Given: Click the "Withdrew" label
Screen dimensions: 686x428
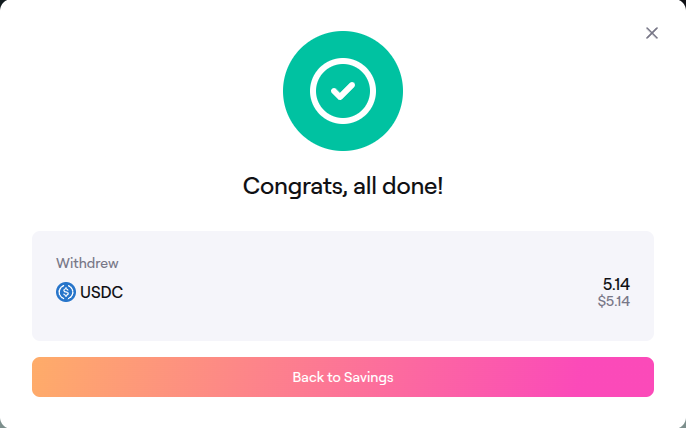Looking at the screenshot, I should coord(87,264).
